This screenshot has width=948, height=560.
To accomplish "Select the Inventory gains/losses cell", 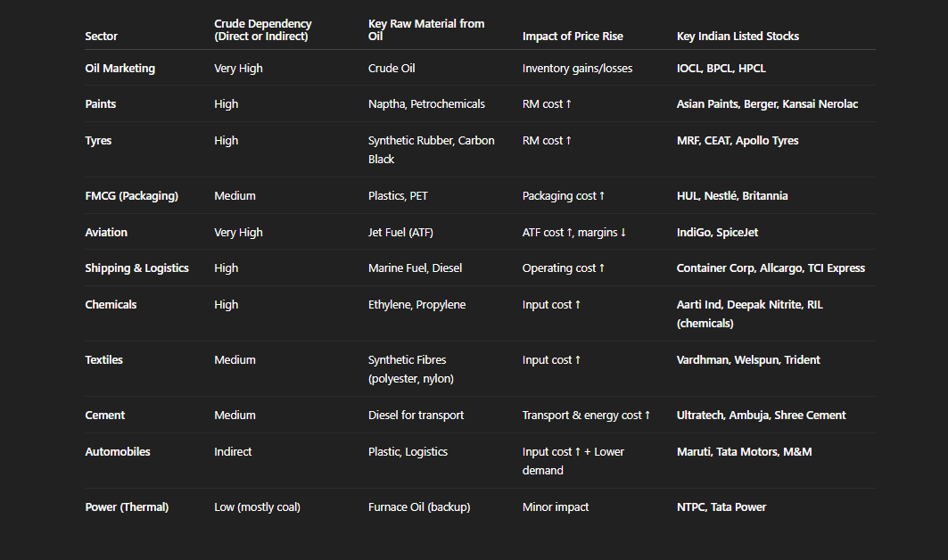I will tap(577, 69).
